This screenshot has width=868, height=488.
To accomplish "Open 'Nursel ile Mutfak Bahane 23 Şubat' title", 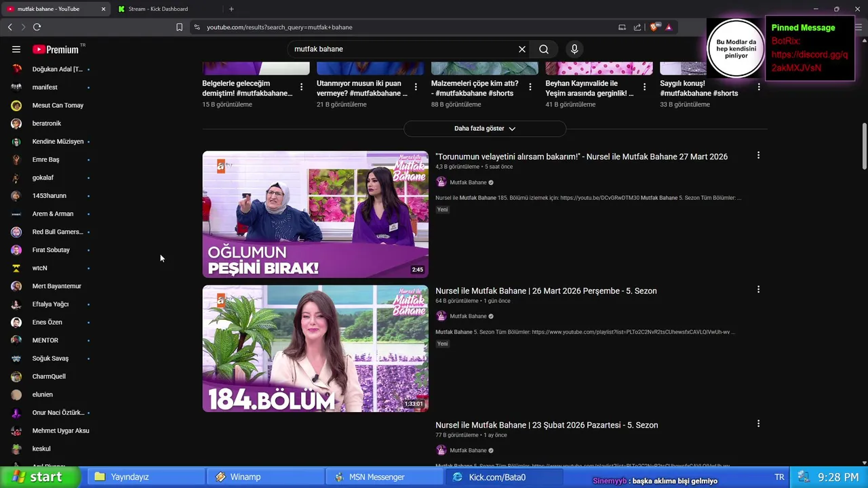I will coord(547,425).
